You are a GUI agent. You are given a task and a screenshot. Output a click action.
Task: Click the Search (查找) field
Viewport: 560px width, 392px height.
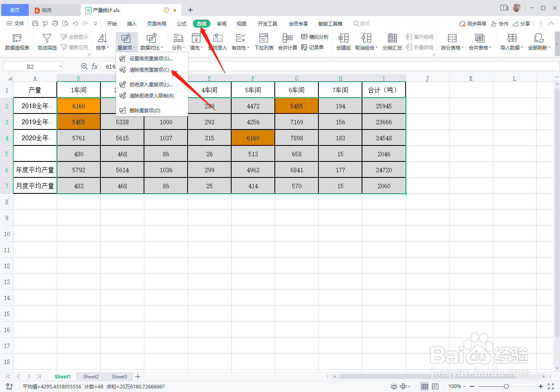coord(362,24)
